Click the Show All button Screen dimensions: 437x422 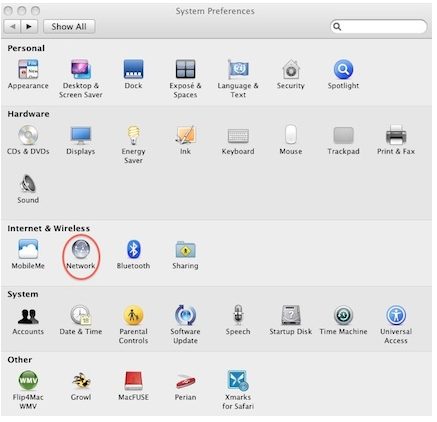(x=69, y=26)
